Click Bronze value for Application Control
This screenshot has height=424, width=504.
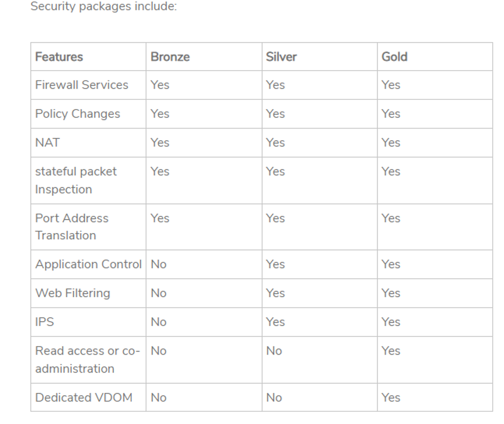pyautogui.click(x=159, y=265)
